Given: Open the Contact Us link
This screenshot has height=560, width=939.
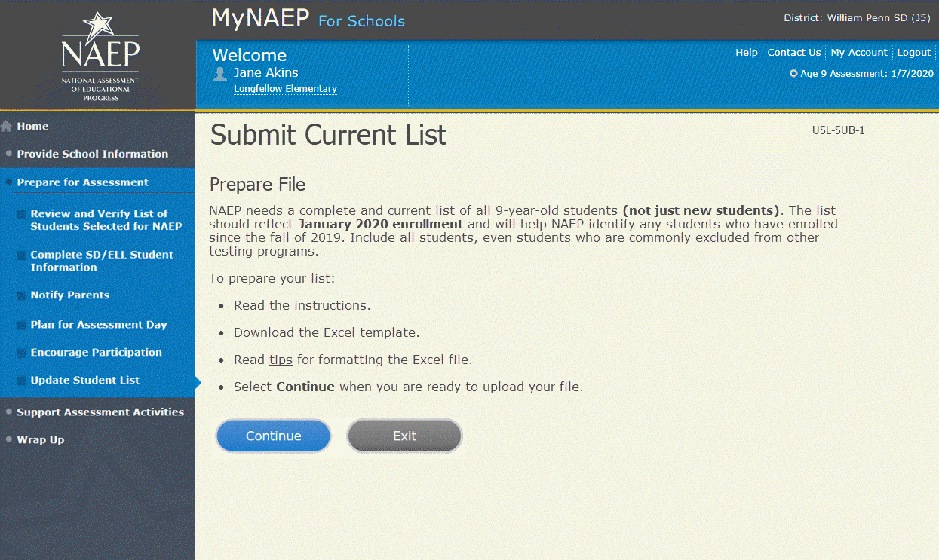Looking at the screenshot, I should (794, 53).
